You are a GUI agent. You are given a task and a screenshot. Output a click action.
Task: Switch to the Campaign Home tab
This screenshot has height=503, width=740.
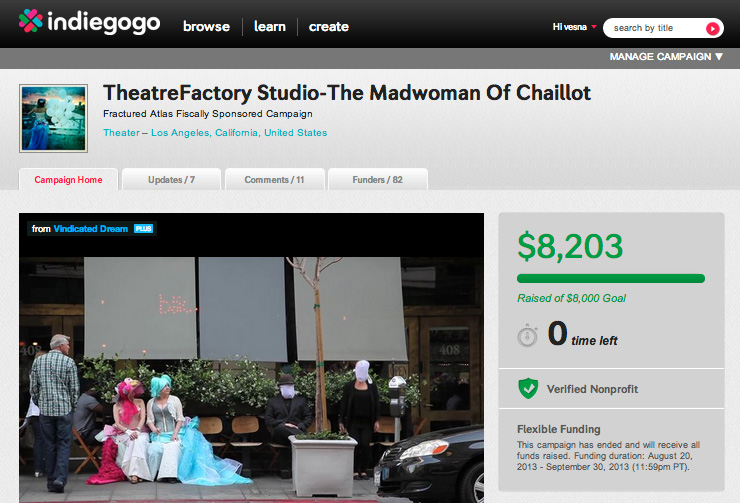[x=68, y=179]
